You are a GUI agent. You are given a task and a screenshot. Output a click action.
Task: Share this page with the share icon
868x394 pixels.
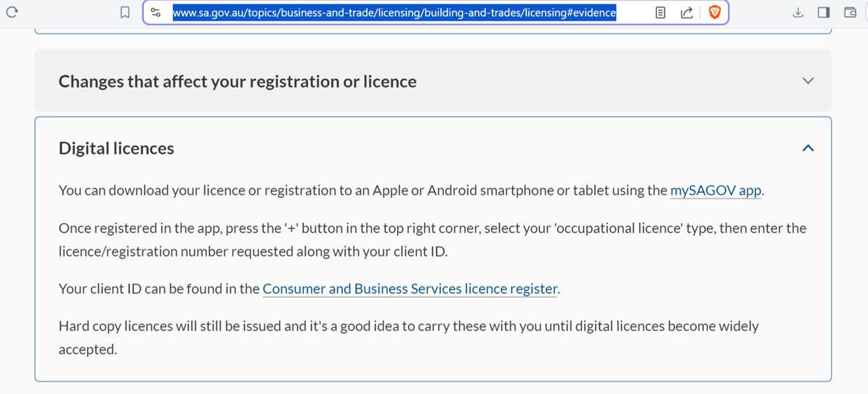pos(686,12)
